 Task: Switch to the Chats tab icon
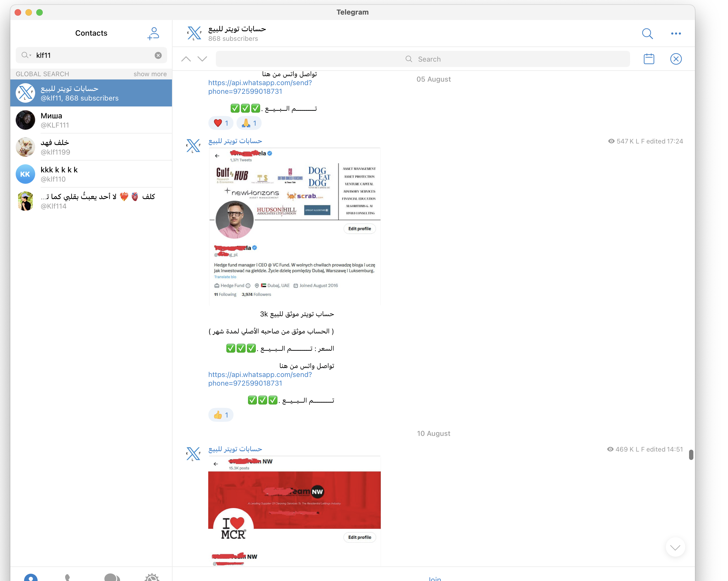[x=112, y=577]
